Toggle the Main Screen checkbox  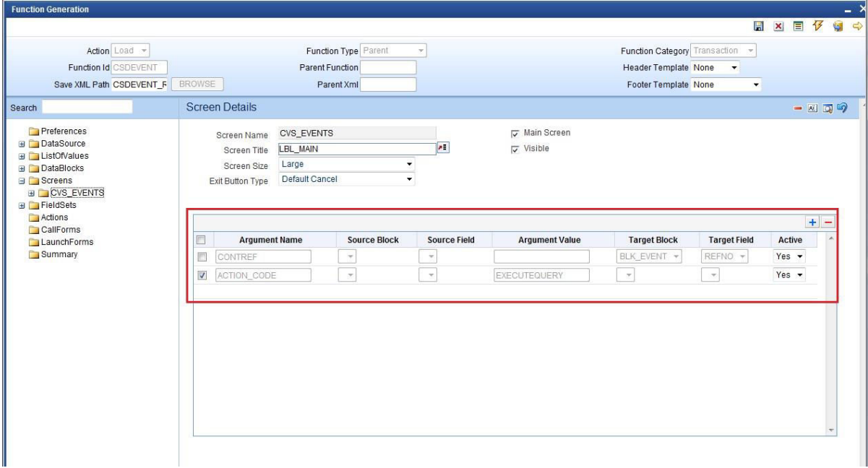(515, 134)
